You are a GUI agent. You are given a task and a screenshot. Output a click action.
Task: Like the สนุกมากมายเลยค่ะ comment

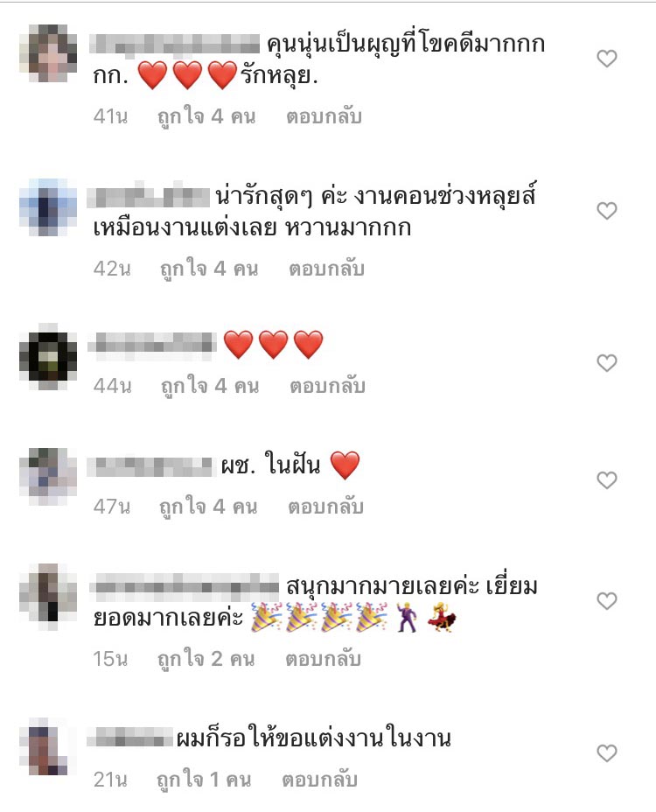coord(607,601)
